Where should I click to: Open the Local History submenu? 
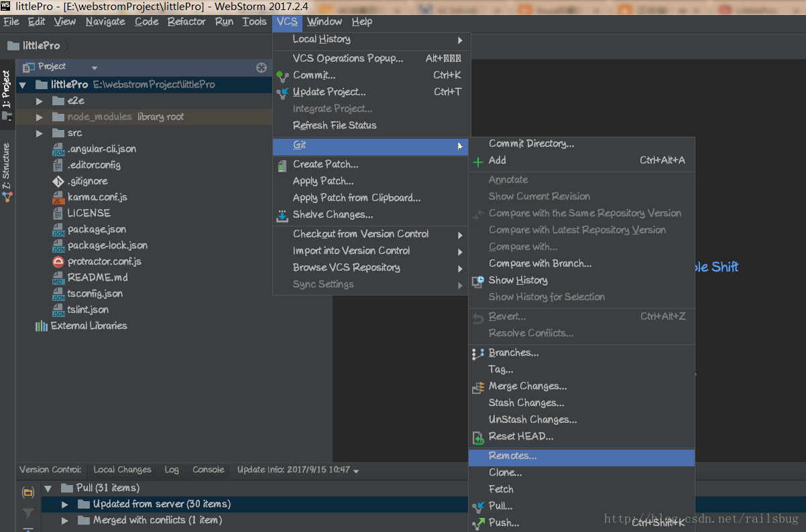(371, 40)
